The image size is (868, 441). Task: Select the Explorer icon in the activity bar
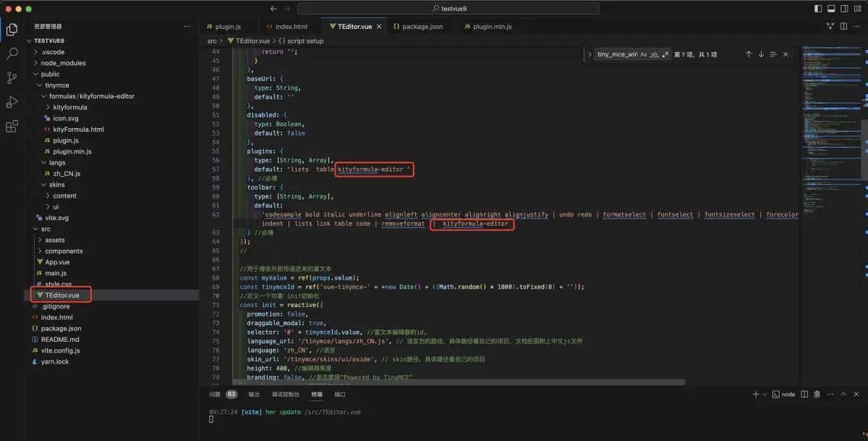point(12,30)
